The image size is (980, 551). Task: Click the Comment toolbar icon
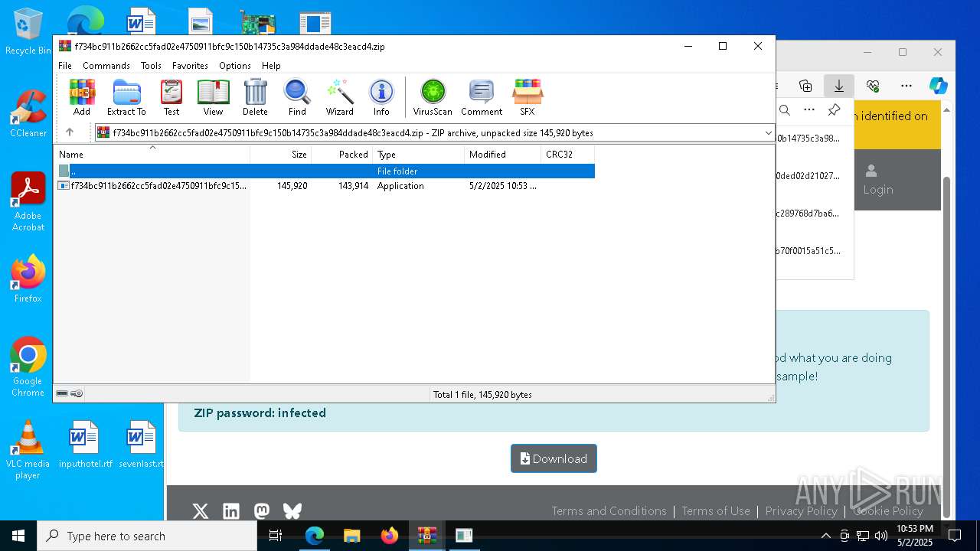click(x=482, y=97)
